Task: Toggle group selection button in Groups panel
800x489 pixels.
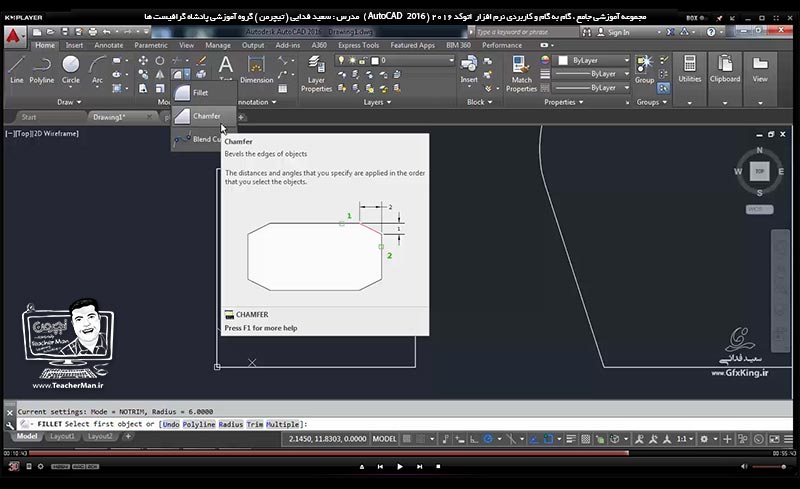Action: 663,88
